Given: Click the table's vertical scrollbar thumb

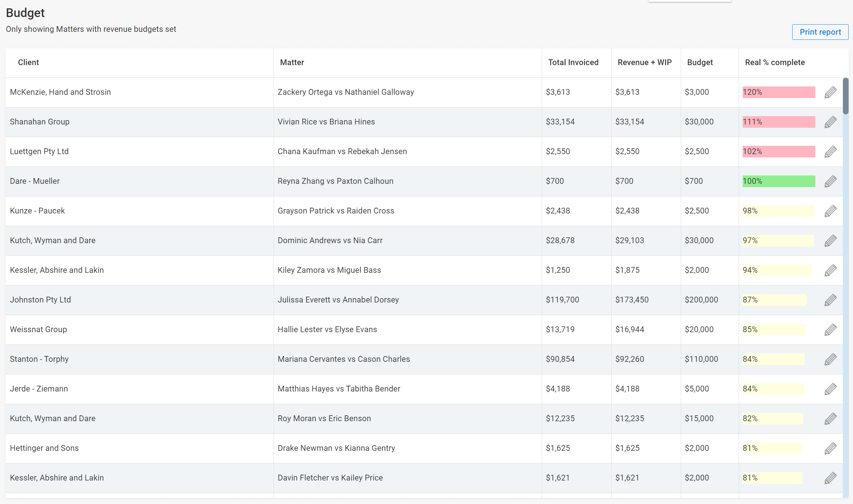Looking at the screenshot, I should coord(845,96).
